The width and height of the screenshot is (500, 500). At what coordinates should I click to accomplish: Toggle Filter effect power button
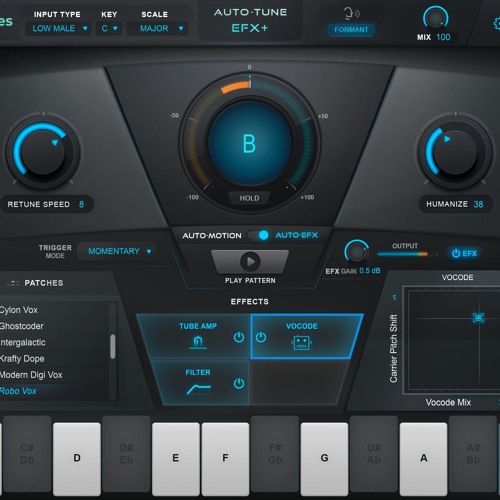pos(239,384)
